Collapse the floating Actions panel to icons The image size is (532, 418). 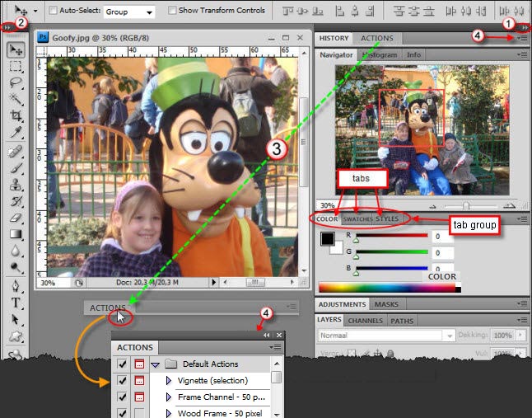click(x=266, y=336)
